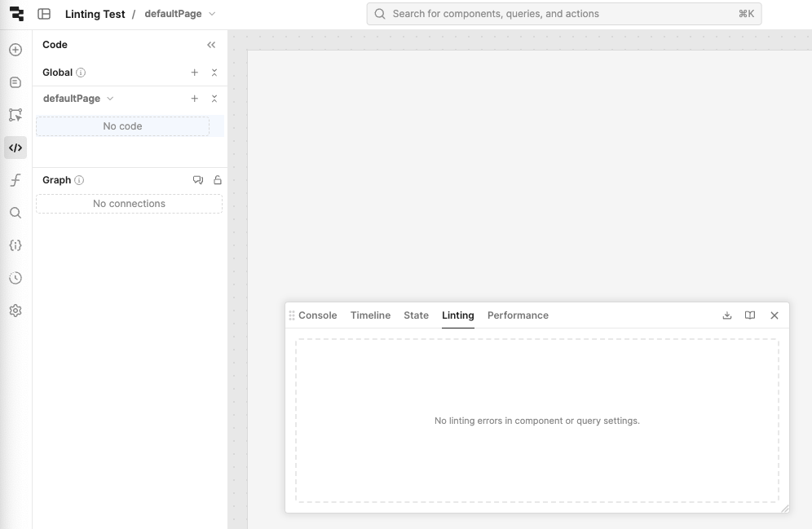Collapse the Global section

[214, 73]
